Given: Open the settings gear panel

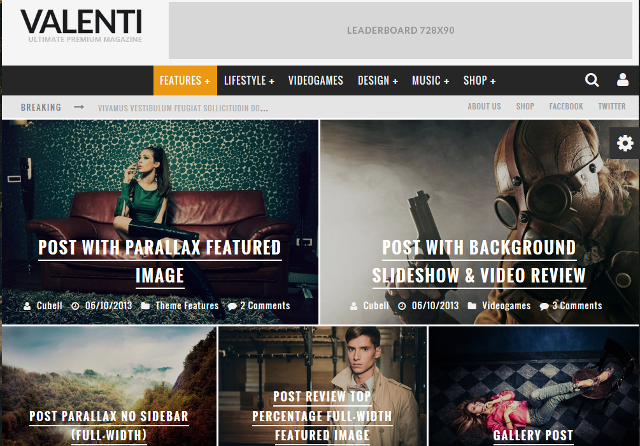Looking at the screenshot, I should pyautogui.click(x=625, y=143).
